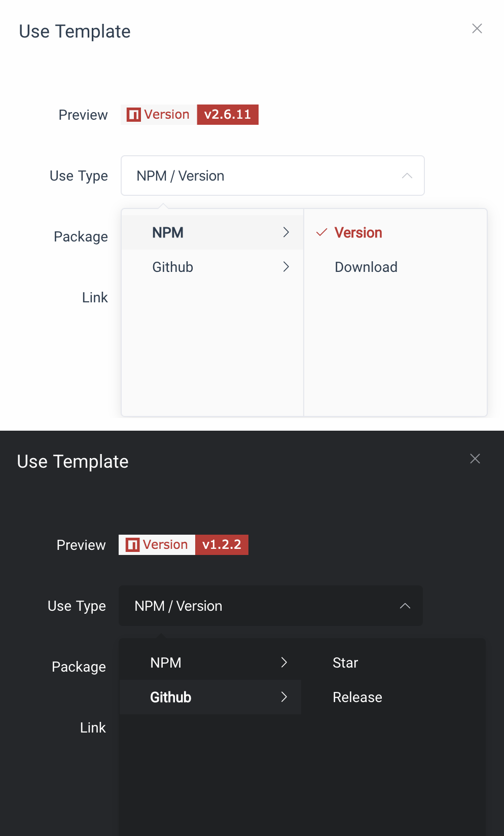
Task: Click the v1.2.2 version badge preview
Action: tap(222, 545)
